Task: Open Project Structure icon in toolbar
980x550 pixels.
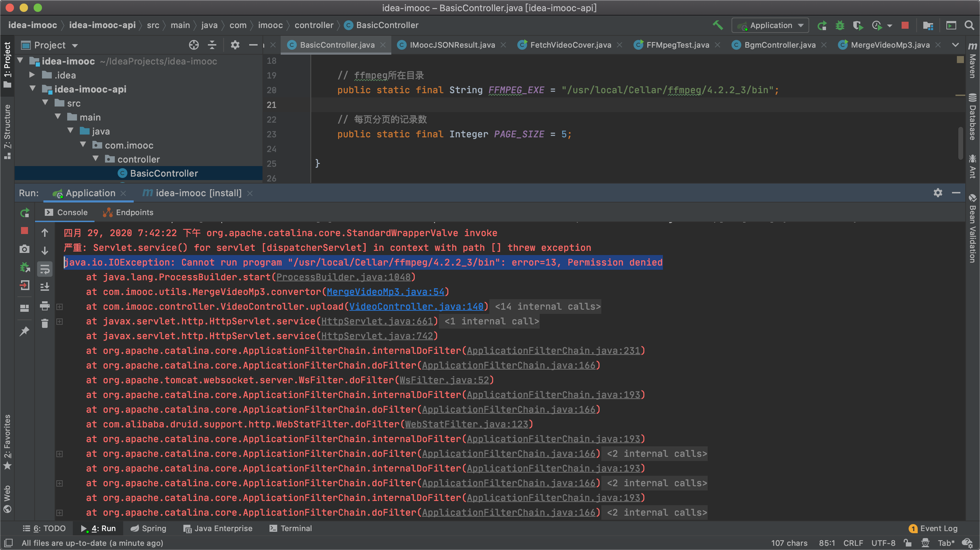Action: click(x=928, y=26)
